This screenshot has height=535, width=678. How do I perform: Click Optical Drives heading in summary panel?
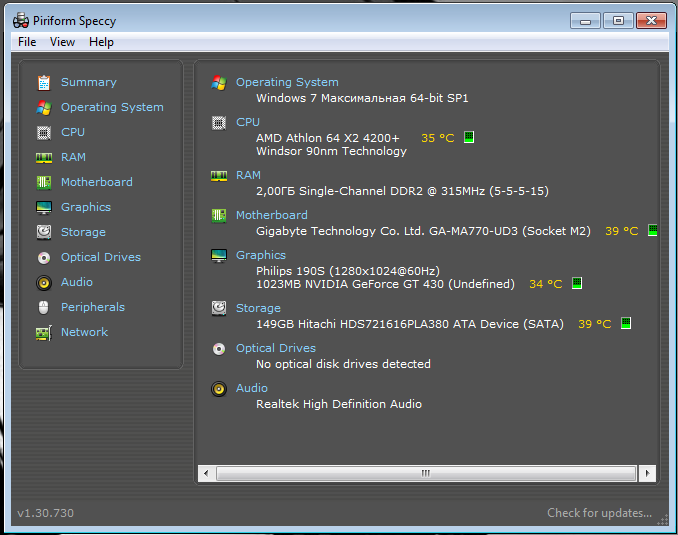point(275,348)
